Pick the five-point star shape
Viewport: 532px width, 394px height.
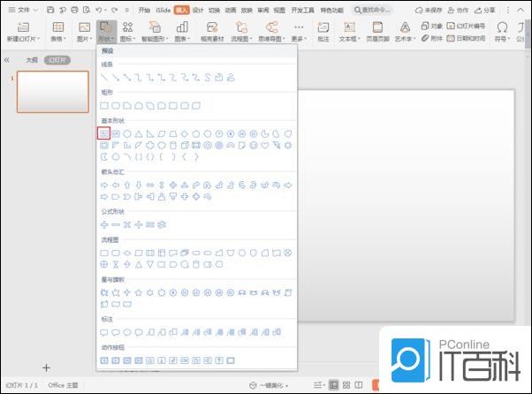coord(139,292)
